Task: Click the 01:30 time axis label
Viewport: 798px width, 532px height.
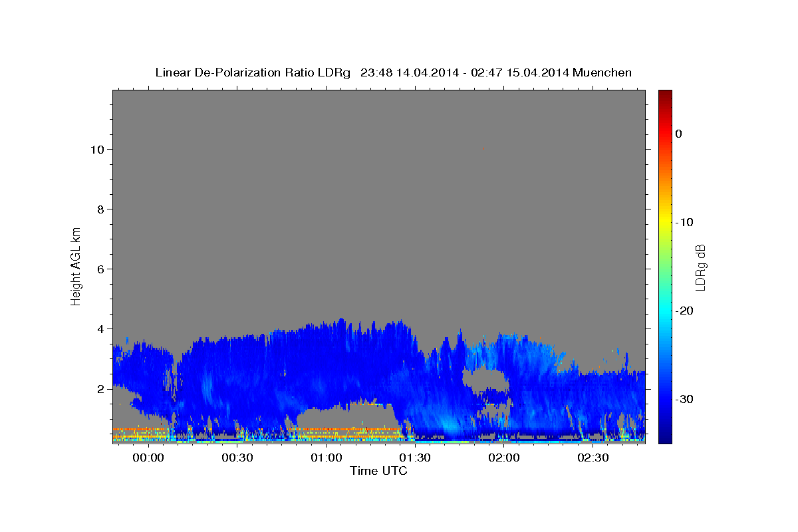Action: (415, 459)
